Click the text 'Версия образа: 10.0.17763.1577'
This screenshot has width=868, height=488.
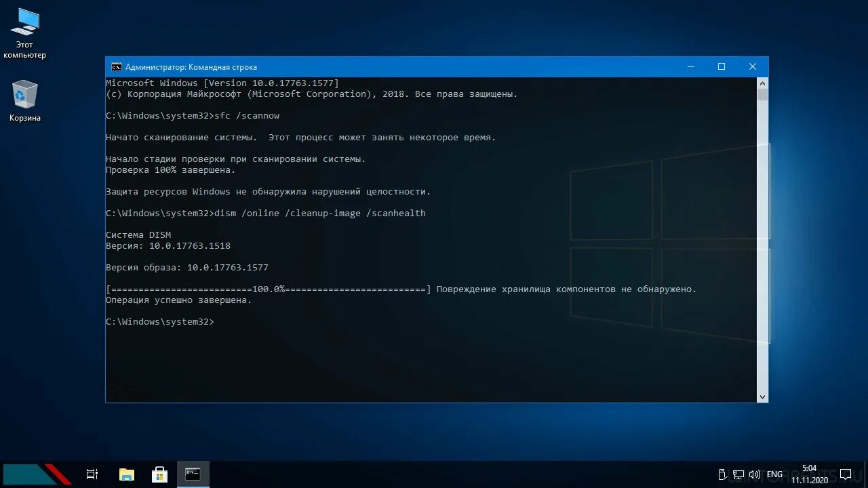(187, 268)
